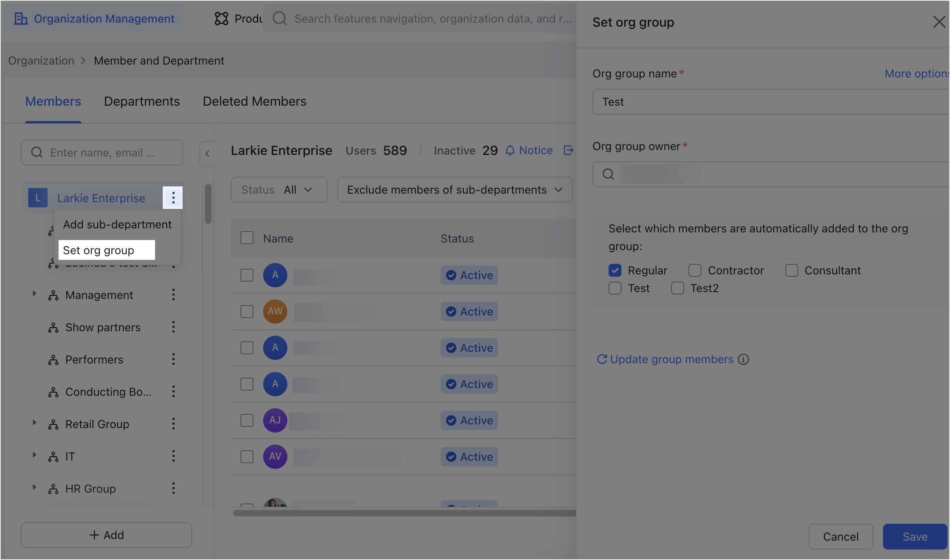950x560 pixels.
Task: Click the refresh icon for Update group members
Action: tap(602, 359)
